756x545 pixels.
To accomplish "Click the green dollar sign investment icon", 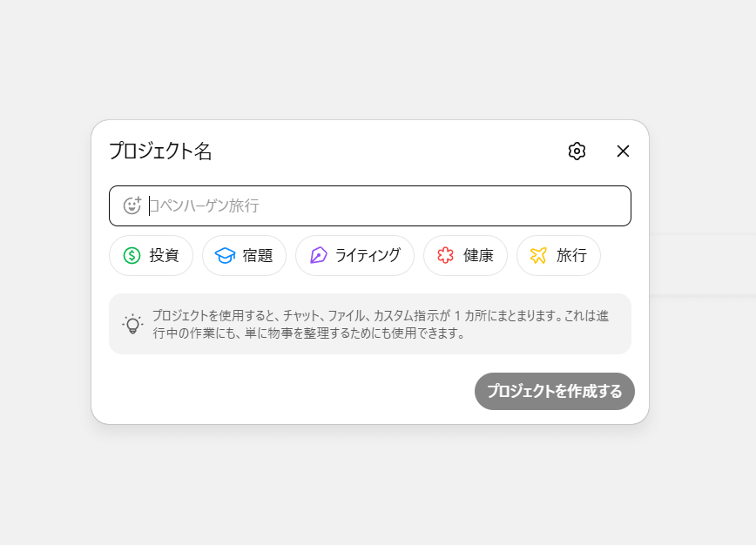I will pos(132,256).
